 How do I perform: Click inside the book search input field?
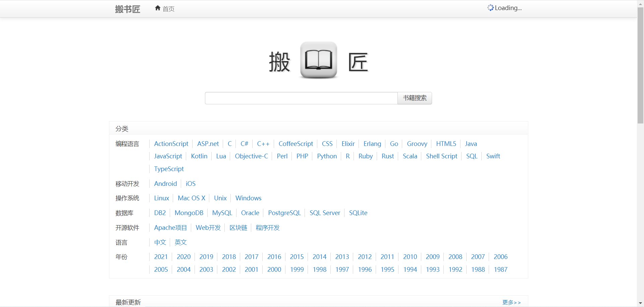point(301,98)
